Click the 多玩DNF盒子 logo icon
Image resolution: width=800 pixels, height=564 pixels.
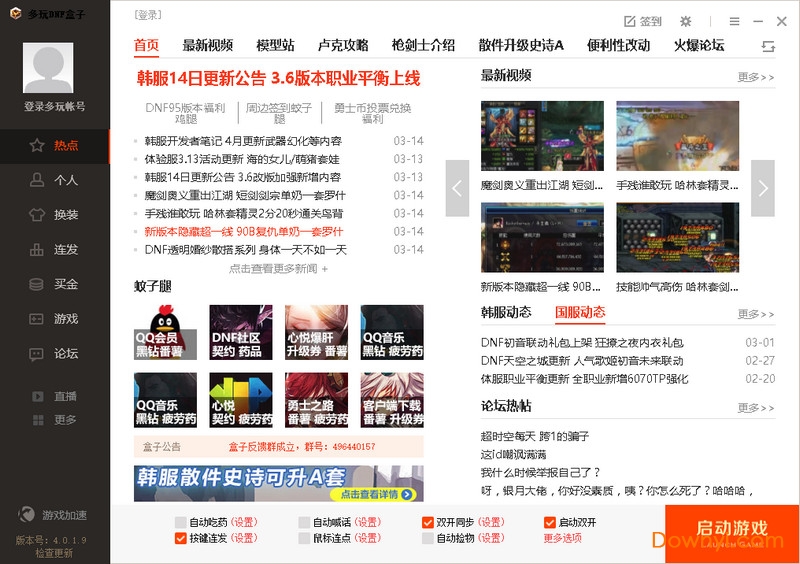(16, 13)
